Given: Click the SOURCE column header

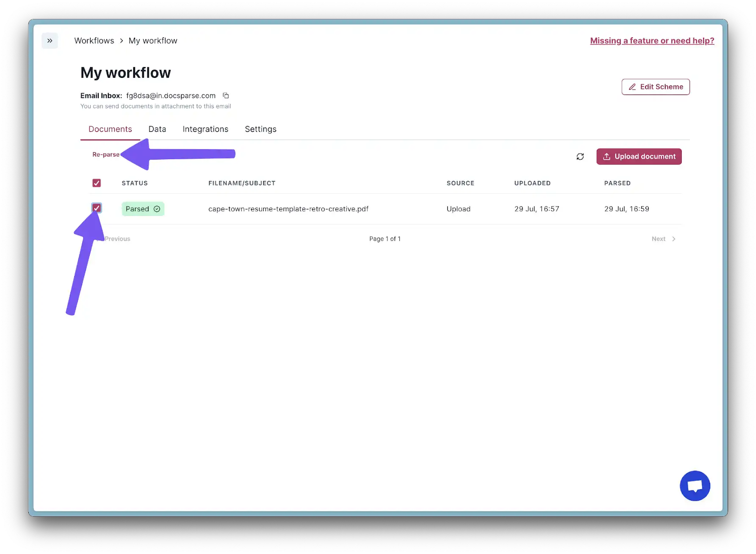Looking at the screenshot, I should pos(460,183).
